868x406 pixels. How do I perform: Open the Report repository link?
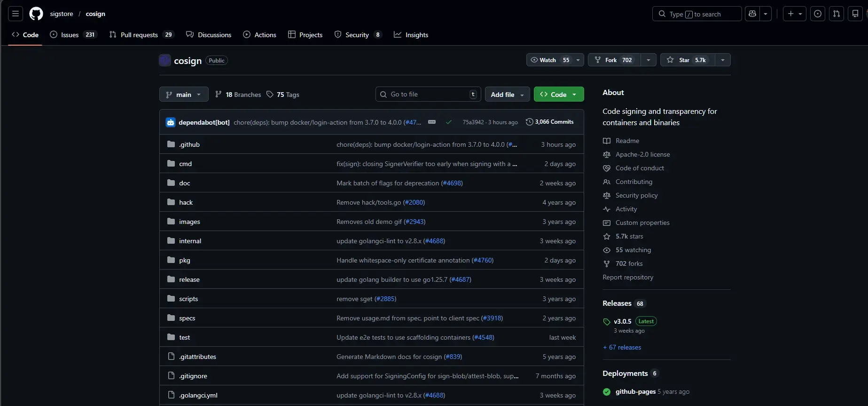628,277
